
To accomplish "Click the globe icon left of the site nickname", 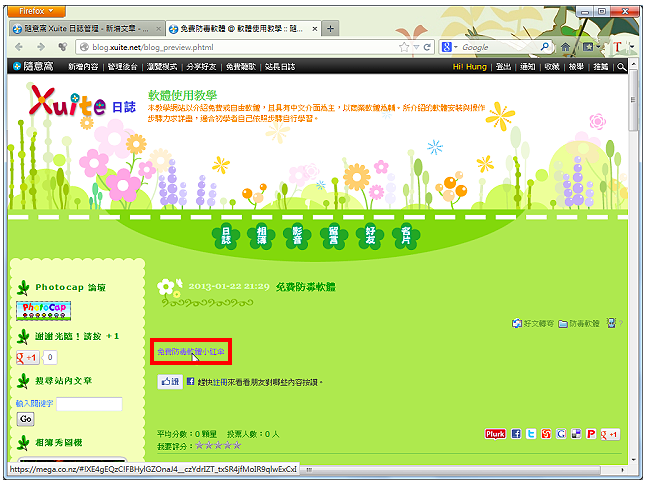I will 16,66.
